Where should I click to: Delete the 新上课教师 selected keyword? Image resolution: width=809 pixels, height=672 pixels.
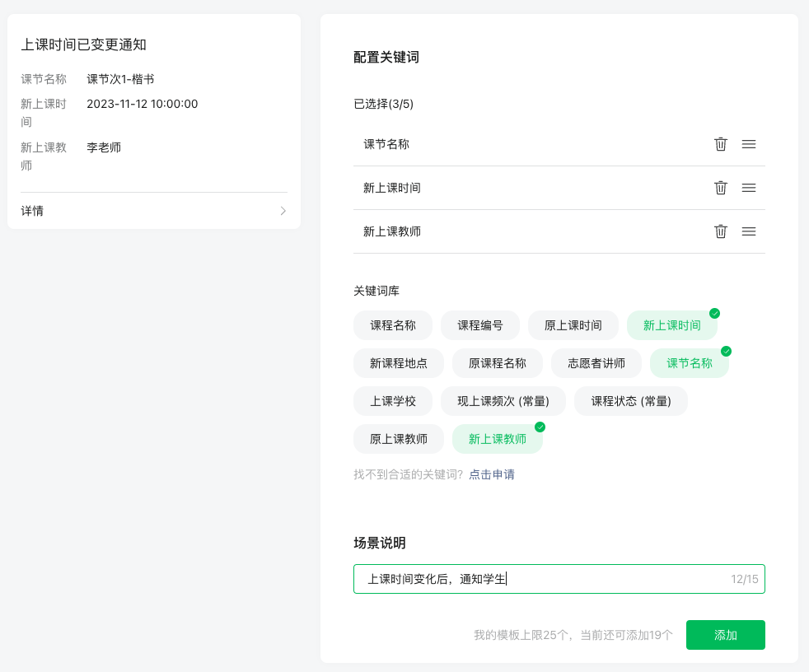pos(720,231)
